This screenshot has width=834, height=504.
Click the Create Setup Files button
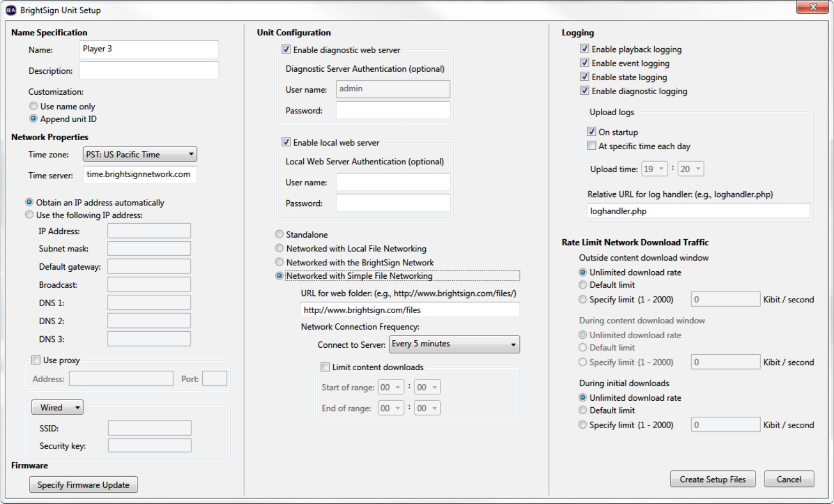[712, 479]
